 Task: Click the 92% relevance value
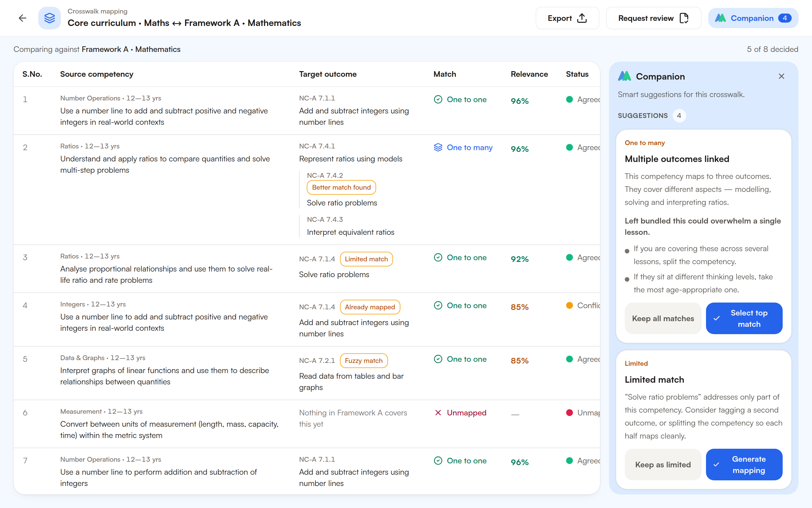(519, 259)
